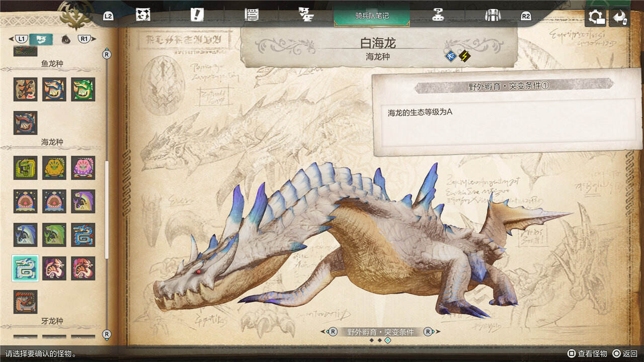Choose the blue Lagiacrus monster icon

click(x=83, y=235)
